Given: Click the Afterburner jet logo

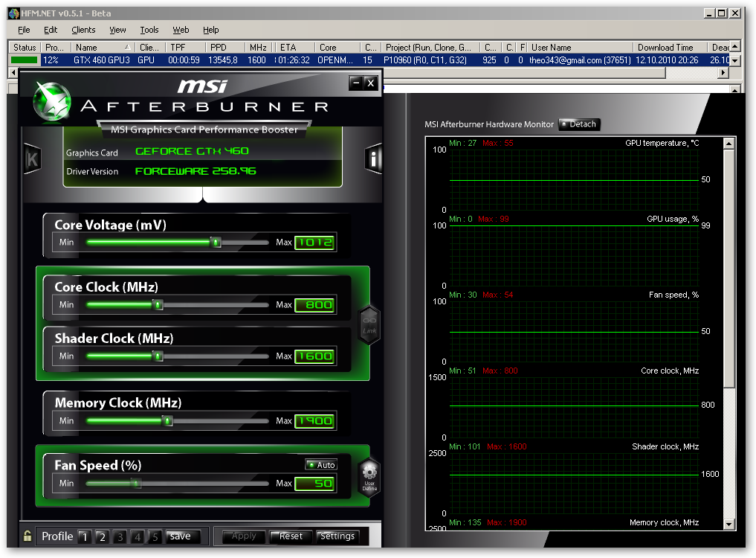Looking at the screenshot, I should pos(52,101).
